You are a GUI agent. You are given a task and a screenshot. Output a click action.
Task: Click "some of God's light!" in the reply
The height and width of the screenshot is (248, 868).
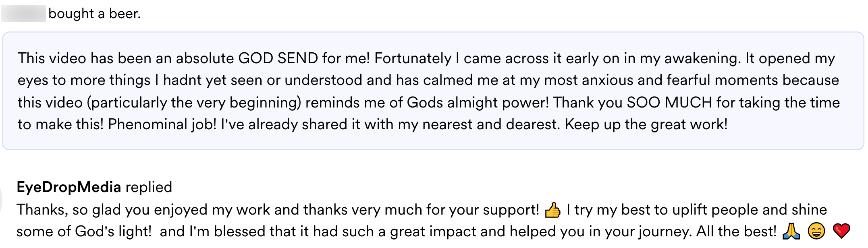point(84,231)
